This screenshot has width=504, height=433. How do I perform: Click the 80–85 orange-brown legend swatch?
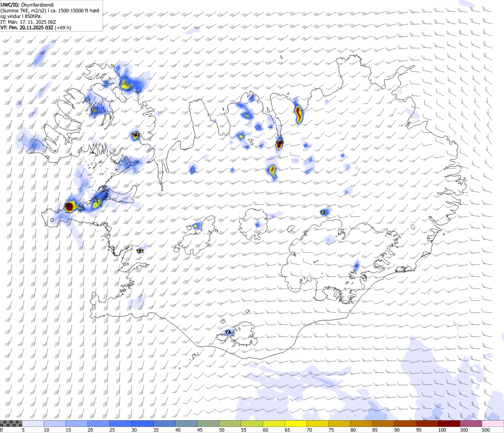click(x=362, y=423)
